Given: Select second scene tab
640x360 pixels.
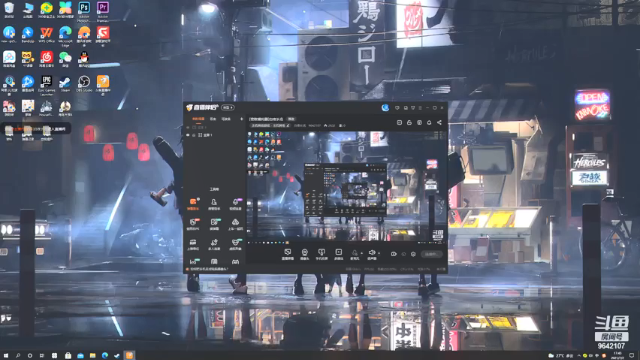Looking at the screenshot, I should point(213,119).
